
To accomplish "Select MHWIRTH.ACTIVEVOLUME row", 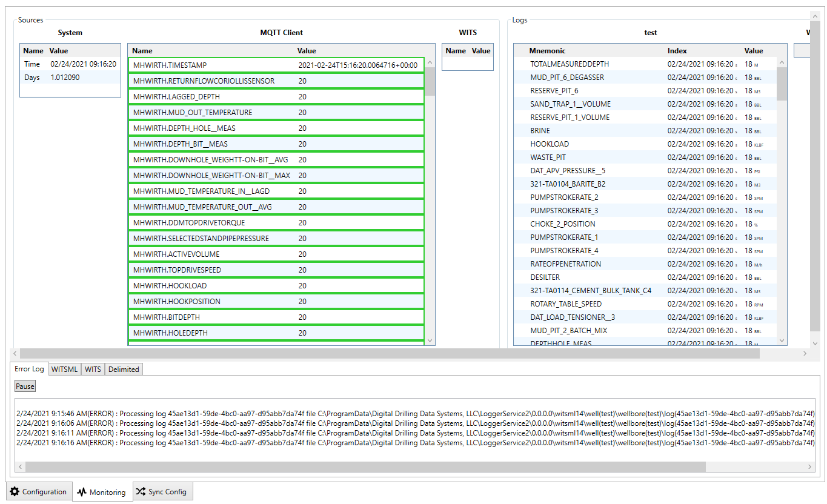I will tap(276, 254).
